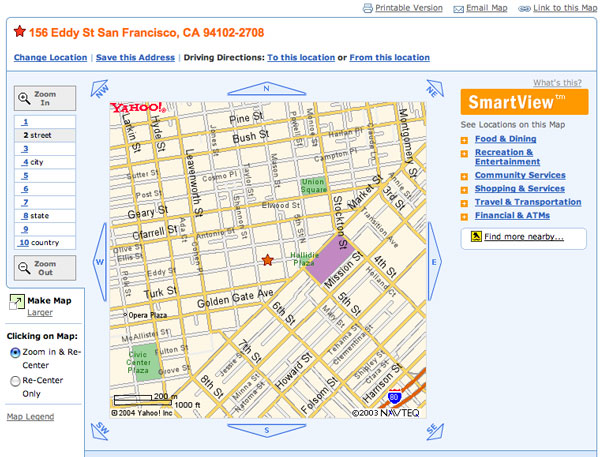
Task: Open the 'What's this?' link
Action: 558,83
